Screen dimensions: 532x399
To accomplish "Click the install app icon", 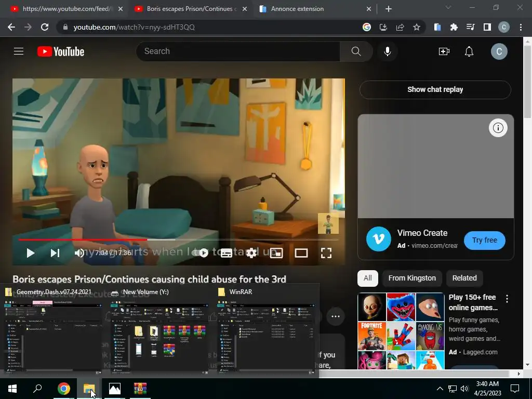I will tap(383, 27).
